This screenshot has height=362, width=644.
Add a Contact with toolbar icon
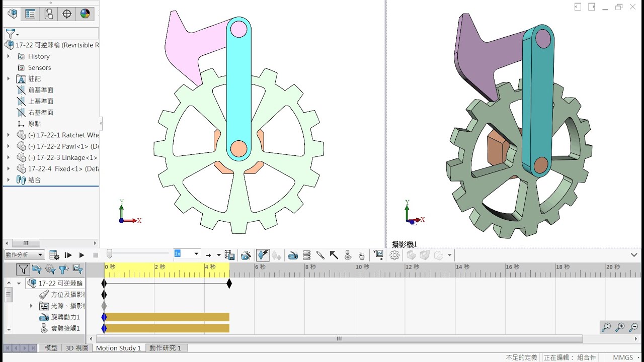348,255
